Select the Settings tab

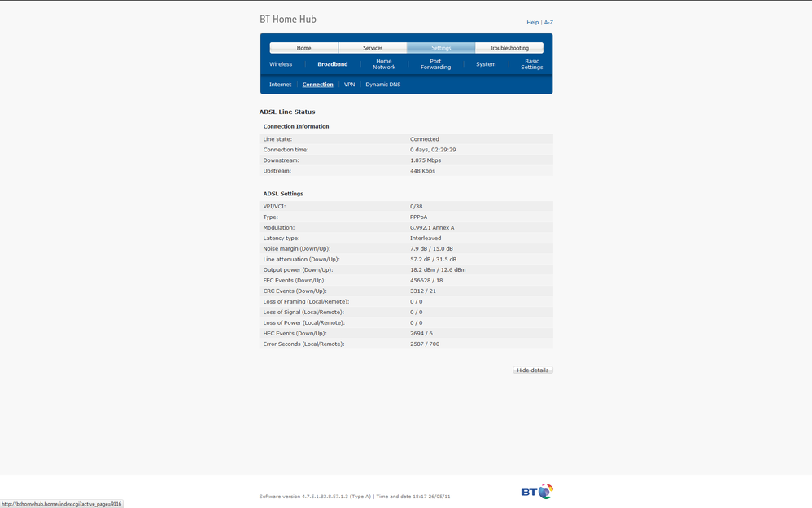[441, 48]
